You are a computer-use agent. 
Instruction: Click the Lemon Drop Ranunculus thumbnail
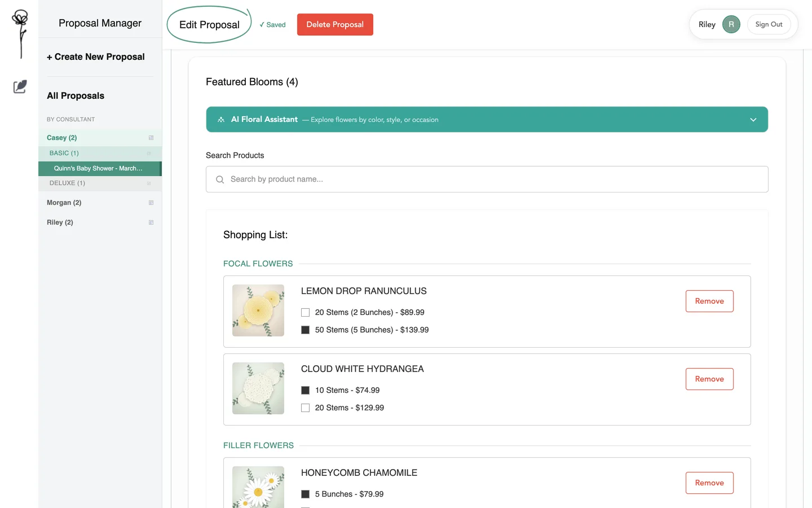[258, 310]
